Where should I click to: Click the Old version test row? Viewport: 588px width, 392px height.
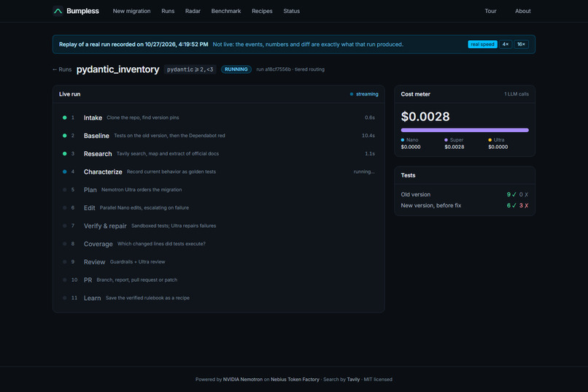tap(465, 195)
